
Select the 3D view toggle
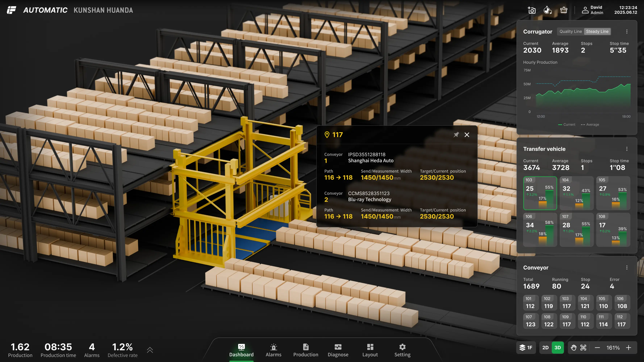pyautogui.click(x=557, y=348)
